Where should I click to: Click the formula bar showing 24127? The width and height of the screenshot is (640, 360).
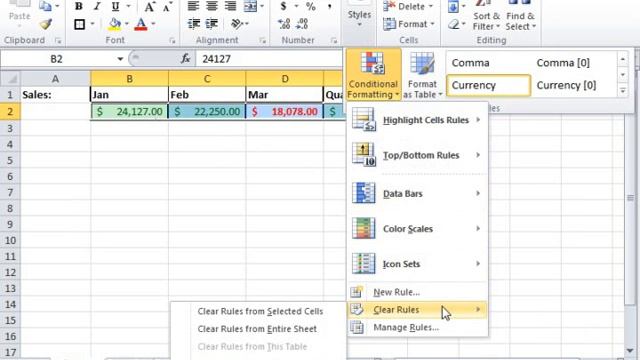(x=269, y=59)
